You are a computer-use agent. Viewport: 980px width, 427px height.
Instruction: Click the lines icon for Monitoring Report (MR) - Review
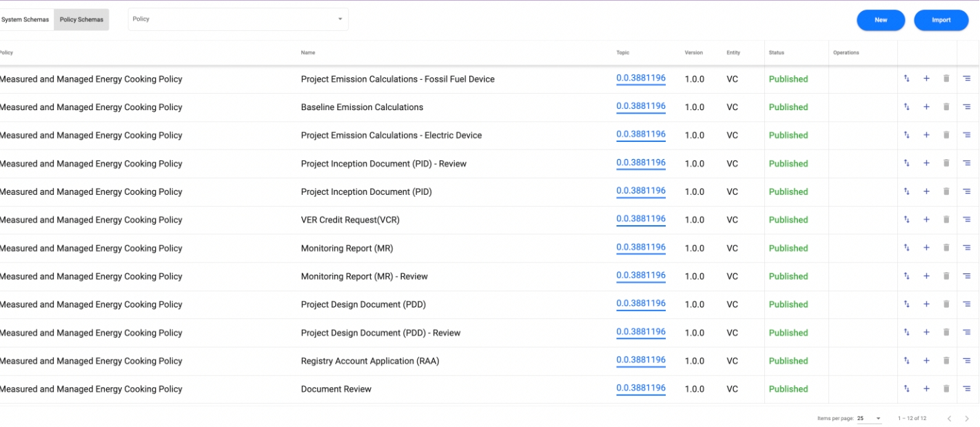tap(966, 276)
